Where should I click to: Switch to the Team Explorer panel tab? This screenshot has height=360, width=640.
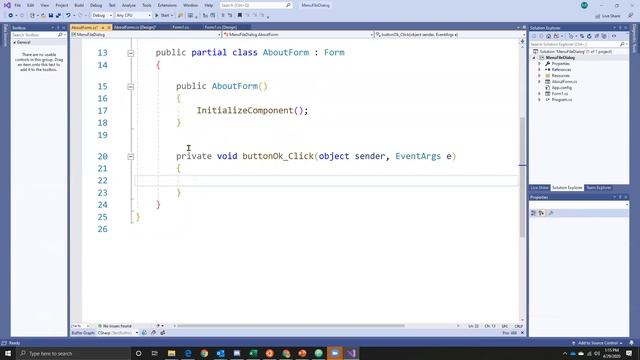[x=598, y=188]
